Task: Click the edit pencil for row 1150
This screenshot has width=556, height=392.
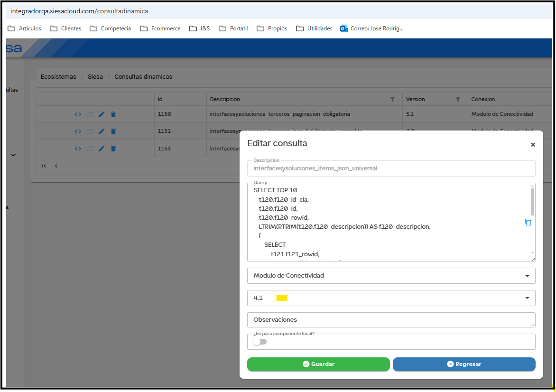Action: (x=101, y=114)
